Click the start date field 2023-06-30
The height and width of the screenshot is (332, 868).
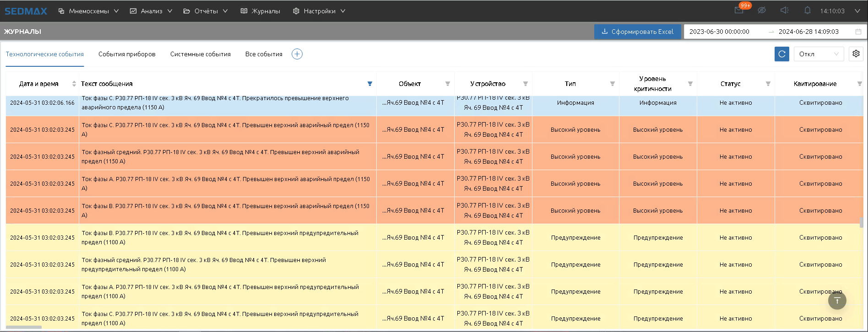tap(719, 32)
